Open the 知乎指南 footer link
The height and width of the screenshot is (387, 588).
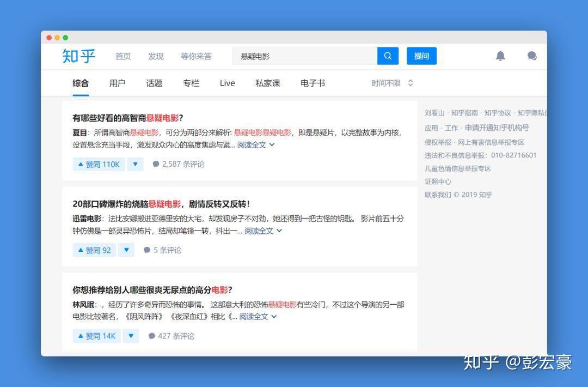464,113
